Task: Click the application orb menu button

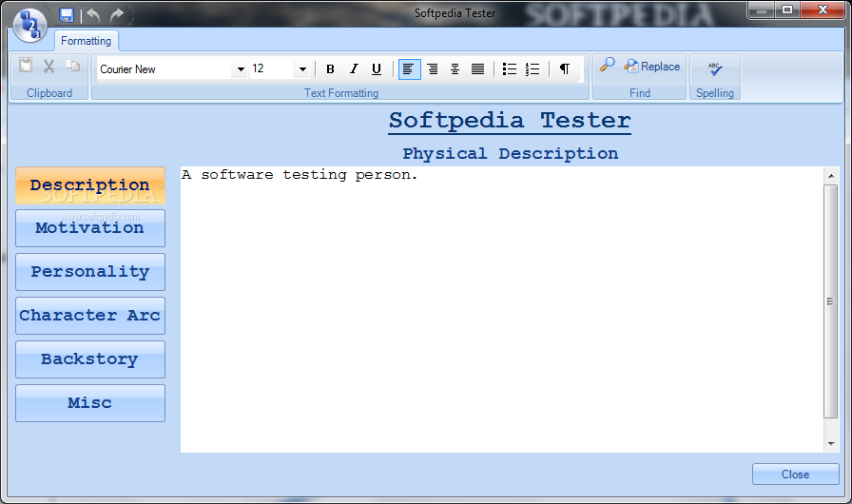Action: click(x=29, y=25)
